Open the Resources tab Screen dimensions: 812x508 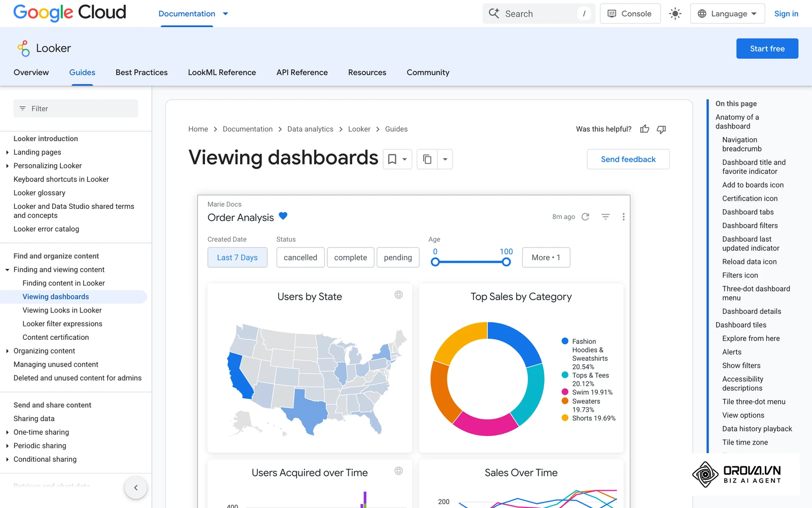(367, 73)
